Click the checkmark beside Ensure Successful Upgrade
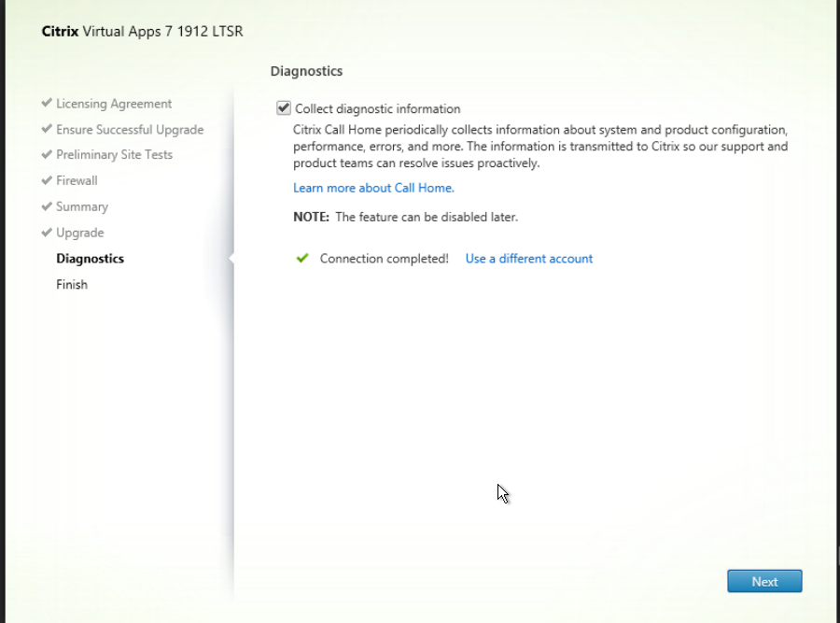This screenshot has width=840, height=623. tap(47, 129)
